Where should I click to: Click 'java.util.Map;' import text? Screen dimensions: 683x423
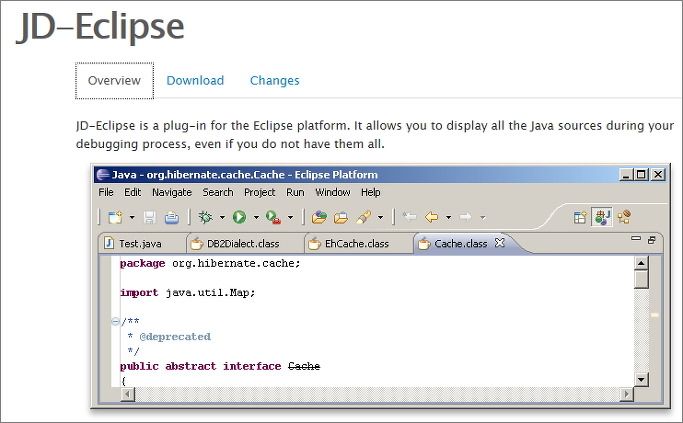point(210,293)
